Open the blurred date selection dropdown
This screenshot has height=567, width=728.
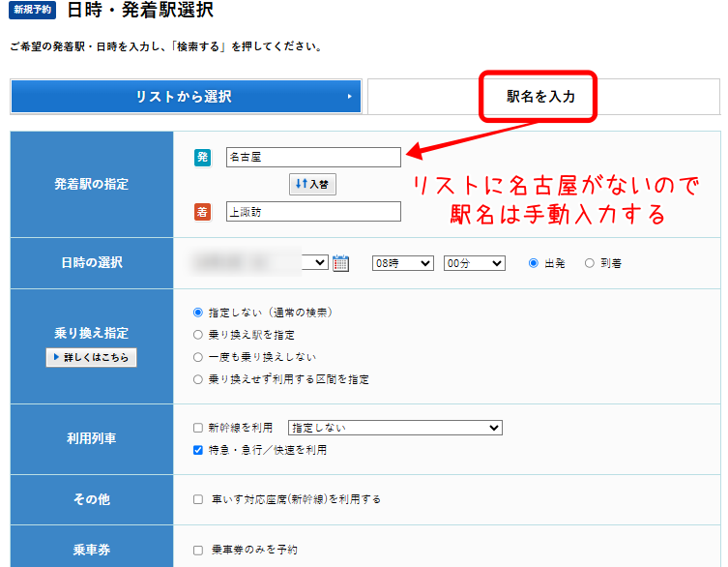[x=261, y=262]
